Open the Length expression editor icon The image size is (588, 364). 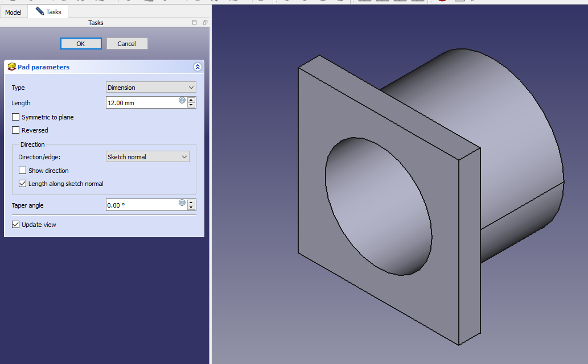click(182, 100)
